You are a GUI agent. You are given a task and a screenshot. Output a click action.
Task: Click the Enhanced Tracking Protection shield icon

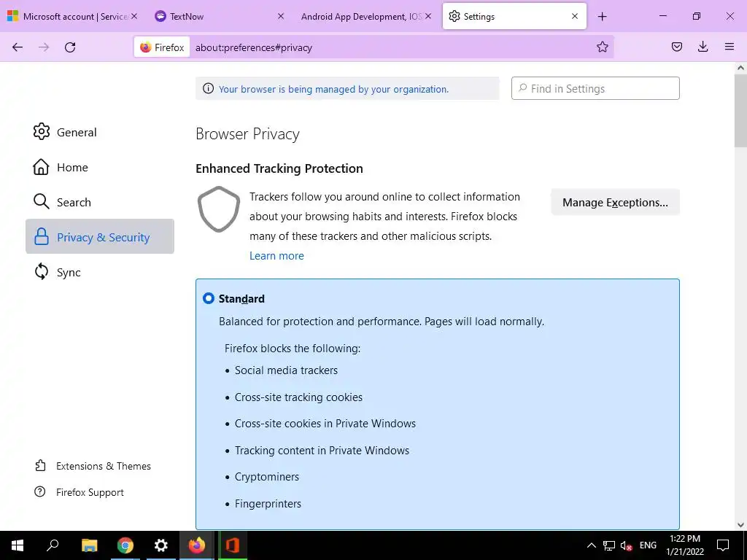(219, 209)
